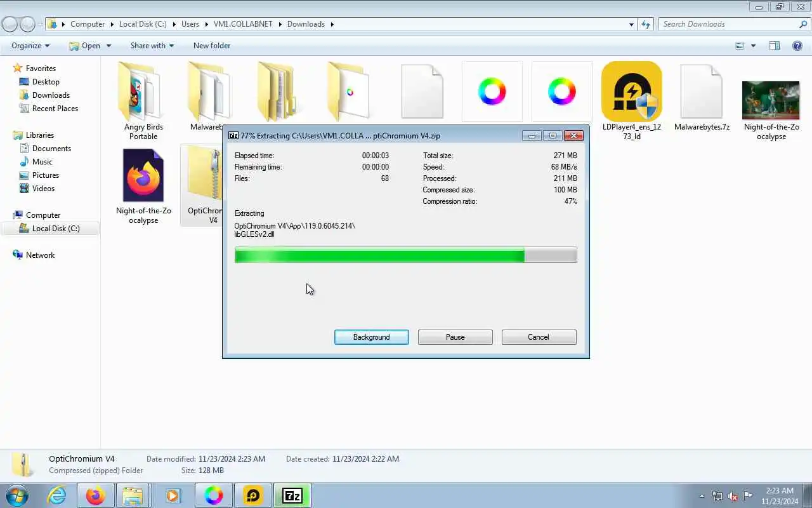Screen dimensions: 812x508
Task: Select Network in the navigation pane
Action: [x=40, y=255]
